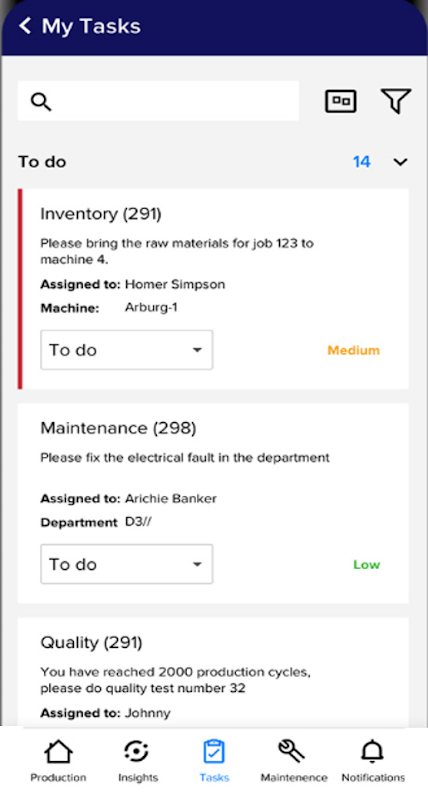
Task: Collapse the To do section chevron
Action: tap(400, 162)
